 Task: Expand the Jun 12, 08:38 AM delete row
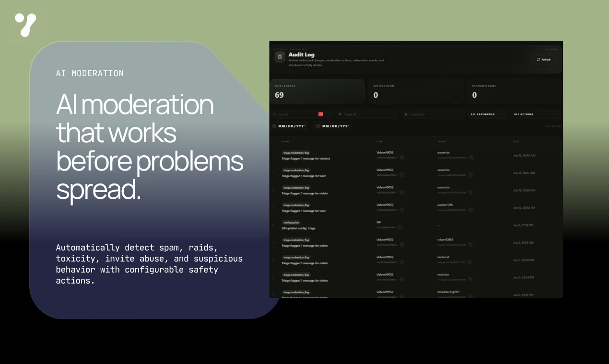click(273, 190)
